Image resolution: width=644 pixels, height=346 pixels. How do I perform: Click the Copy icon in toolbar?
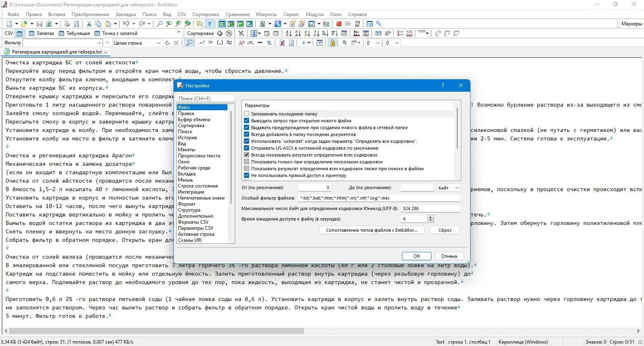pyautogui.click(x=98, y=24)
